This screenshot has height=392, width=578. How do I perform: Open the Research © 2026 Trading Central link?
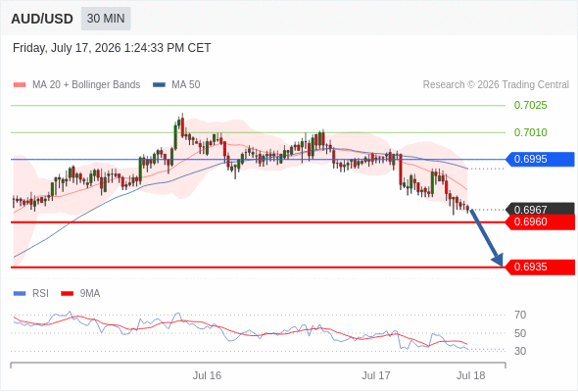coord(496,85)
